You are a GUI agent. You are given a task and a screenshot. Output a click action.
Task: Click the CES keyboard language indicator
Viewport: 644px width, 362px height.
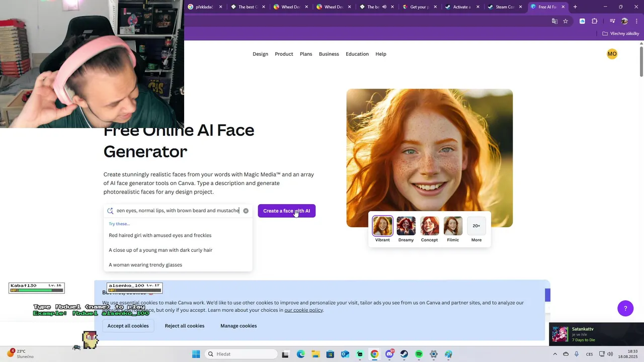589,354
